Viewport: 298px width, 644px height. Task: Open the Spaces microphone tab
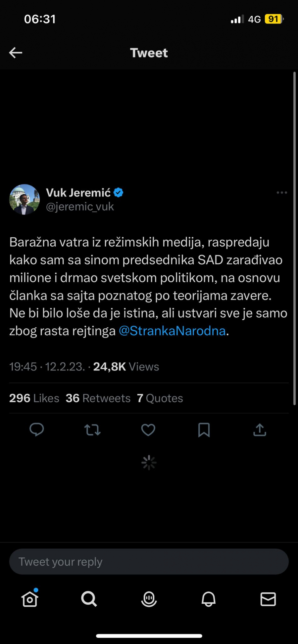click(x=149, y=599)
